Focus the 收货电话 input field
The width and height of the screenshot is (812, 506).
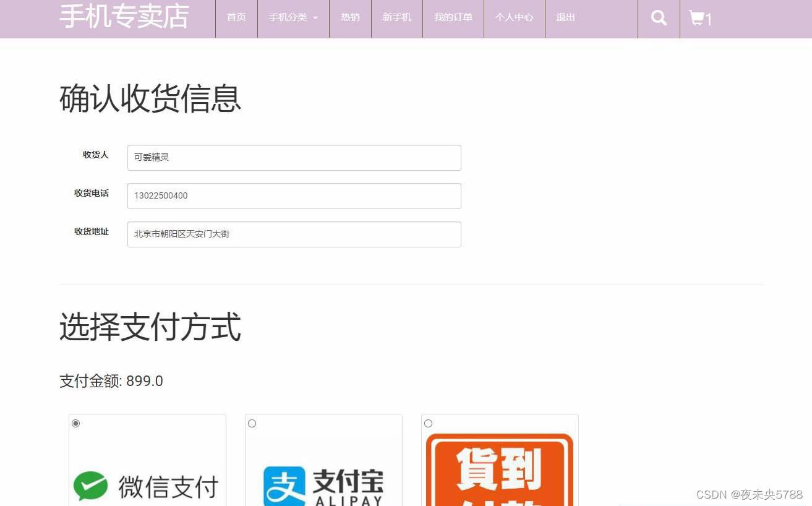click(294, 196)
